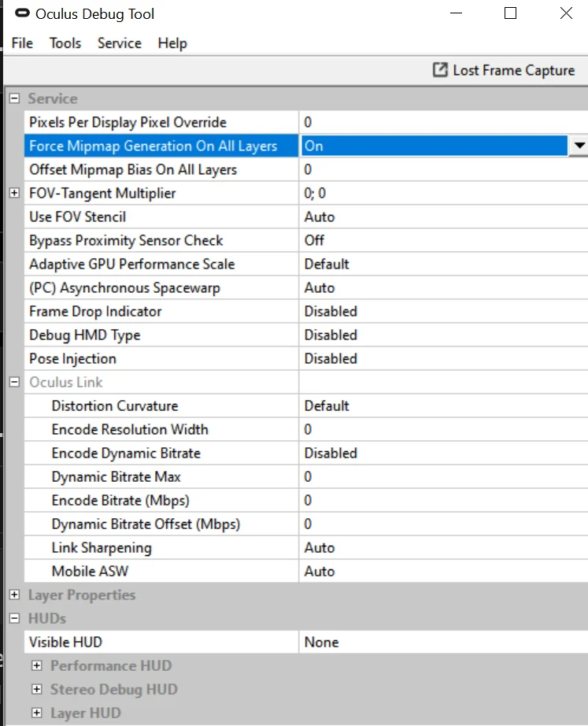Open Force Mipmap Generation dropdown arrow
The height and width of the screenshot is (726, 588).
coord(579,146)
